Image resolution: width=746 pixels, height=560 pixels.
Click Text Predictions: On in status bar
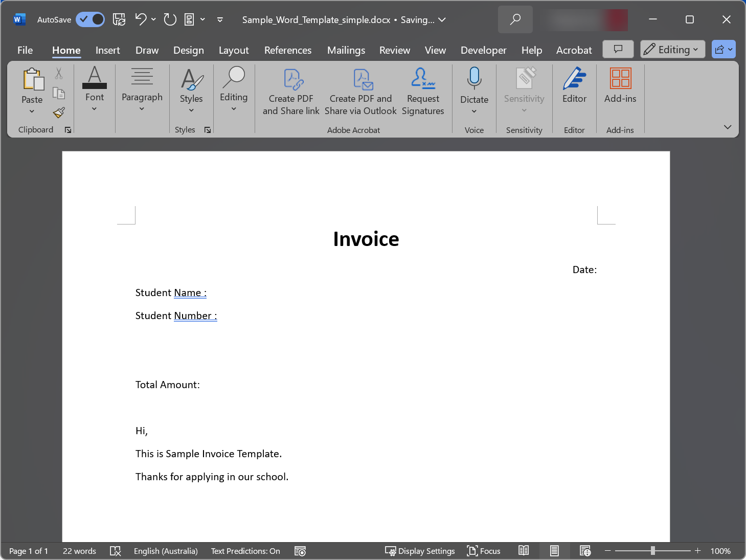point(245,551)
